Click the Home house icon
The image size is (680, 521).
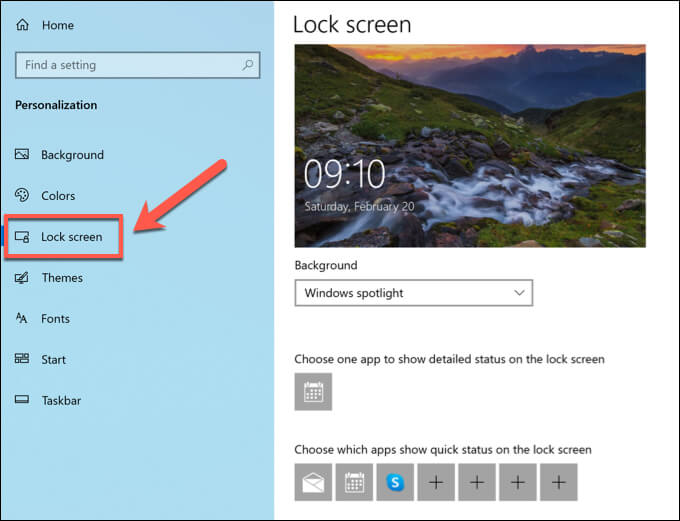[x=23, y=25]
